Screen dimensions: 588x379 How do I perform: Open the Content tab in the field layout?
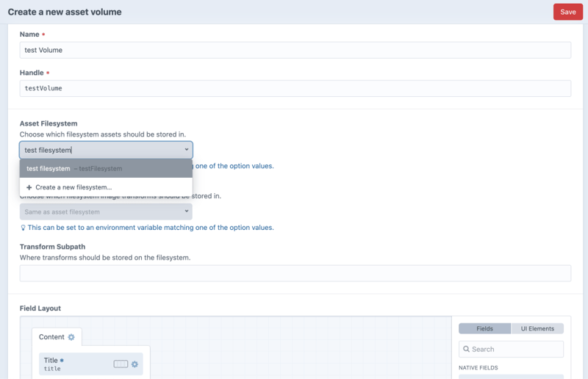(x=51, y=337)
